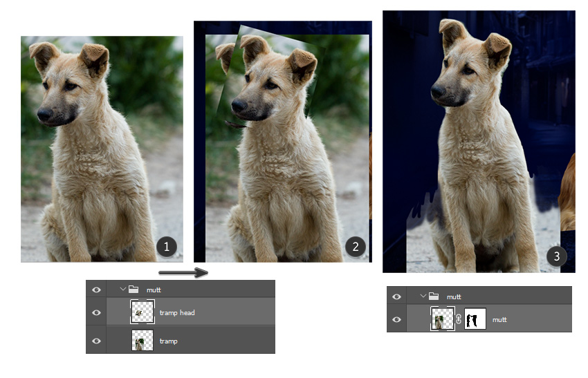Unlink mask chain icon on mutt layer

(x=459, y=319)
